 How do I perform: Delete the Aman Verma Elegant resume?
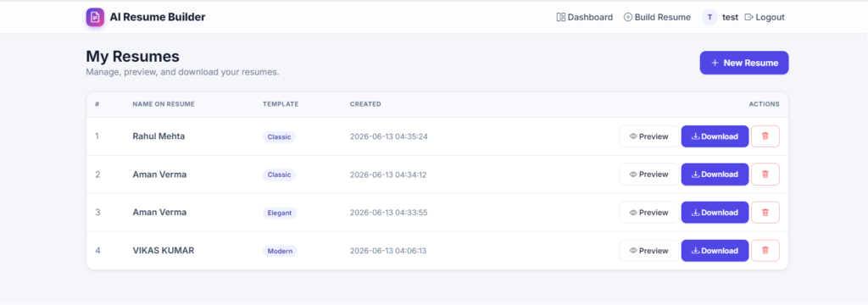point(765,213)
